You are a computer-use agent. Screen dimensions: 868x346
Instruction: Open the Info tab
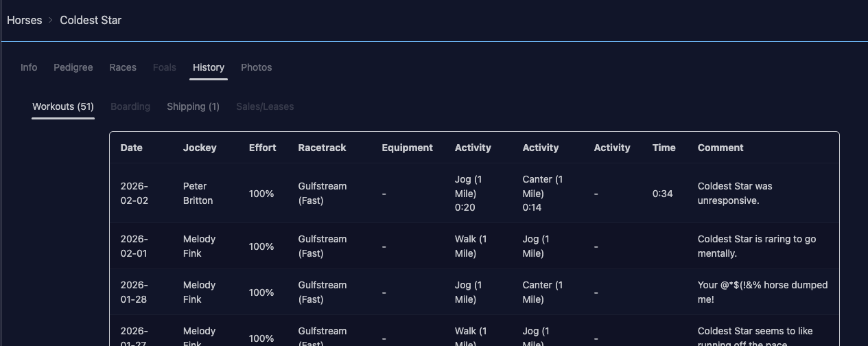click(29, 67)
